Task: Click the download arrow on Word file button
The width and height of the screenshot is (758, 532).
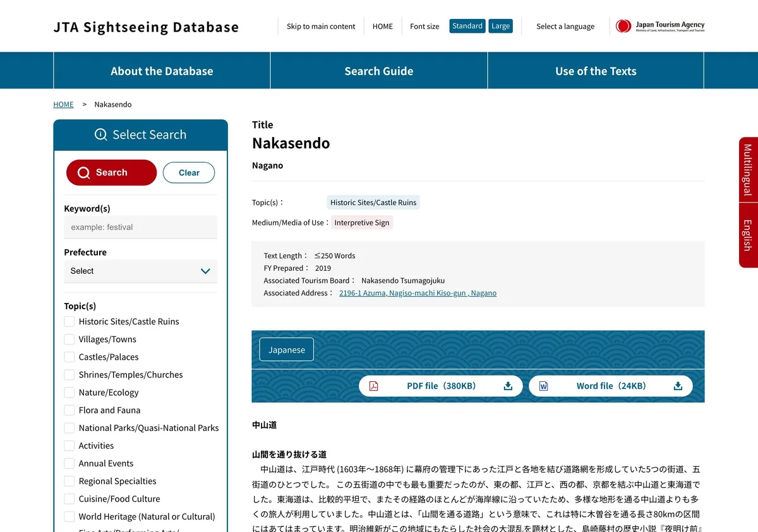Action: coord(678,386)
